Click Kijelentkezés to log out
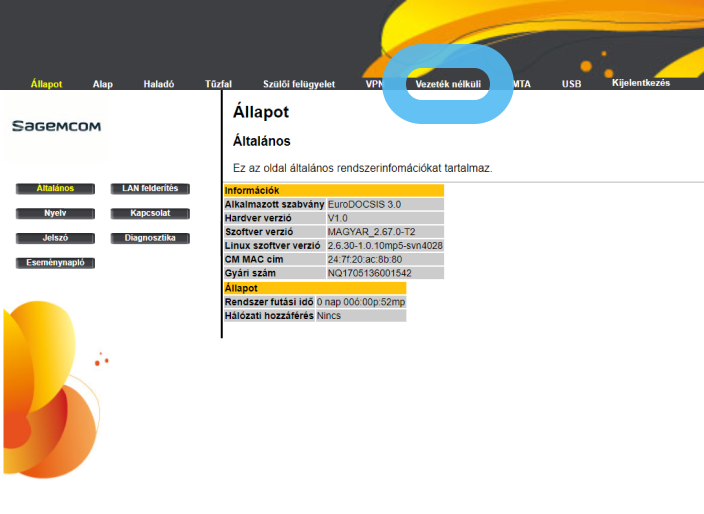Viewport: 704px width, 514px height. (x=641, y=83)
